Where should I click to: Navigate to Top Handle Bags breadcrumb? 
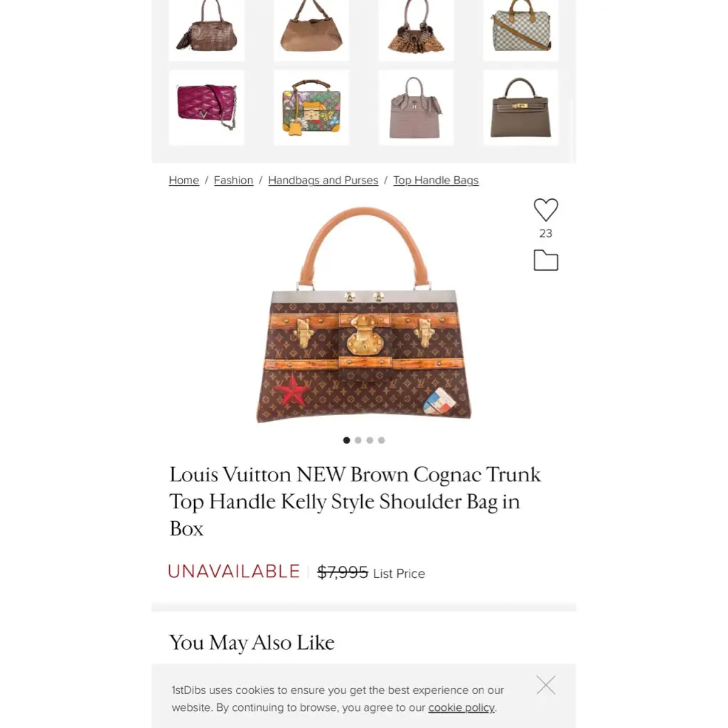point(436,180)
